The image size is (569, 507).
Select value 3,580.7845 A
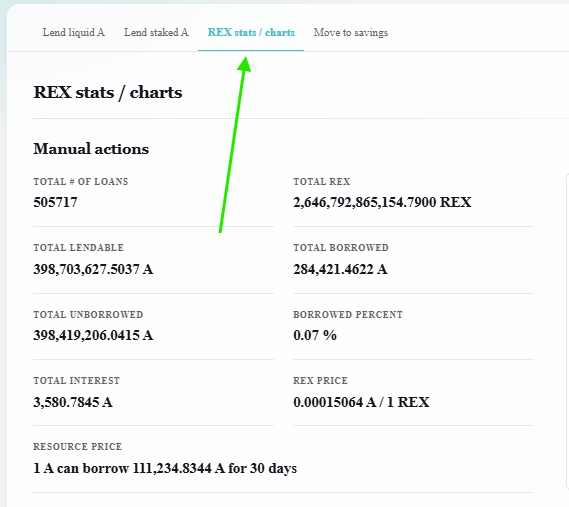(73, 402)
